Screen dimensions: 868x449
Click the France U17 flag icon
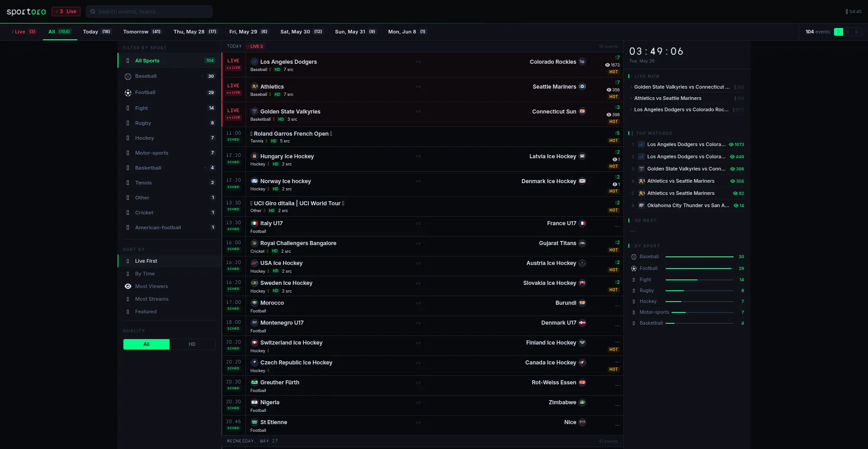(582, 223)
